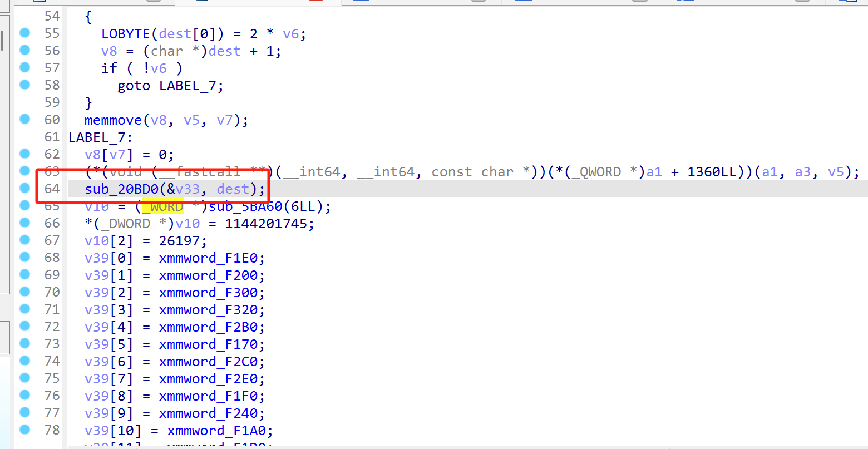
Task: Toggle breakpoint dot on line 64
Action: pyautogui.click(x=24, y=188)
